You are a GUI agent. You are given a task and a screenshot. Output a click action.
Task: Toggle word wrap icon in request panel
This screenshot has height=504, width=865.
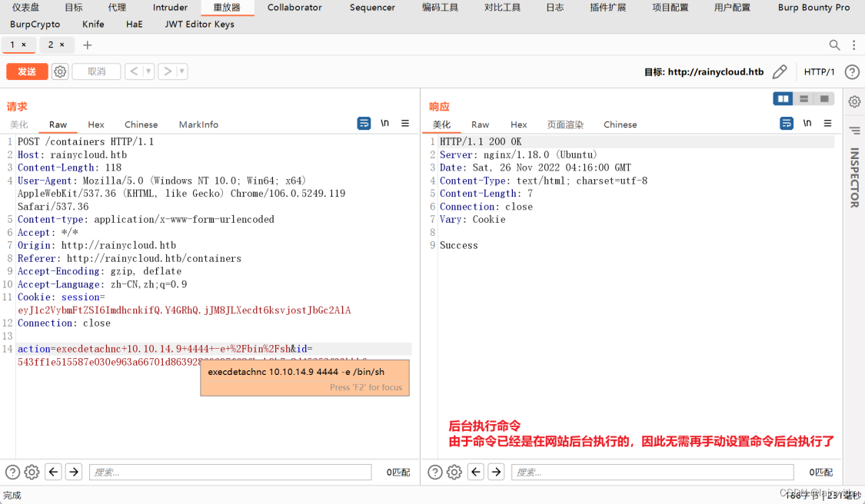click(x=364, y=124)
